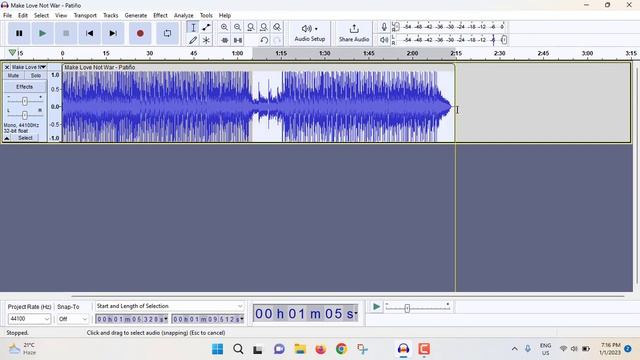This screenshot has height=360, width=640.
Task: Click the selection length time field
Action: [x=208, y=319]
